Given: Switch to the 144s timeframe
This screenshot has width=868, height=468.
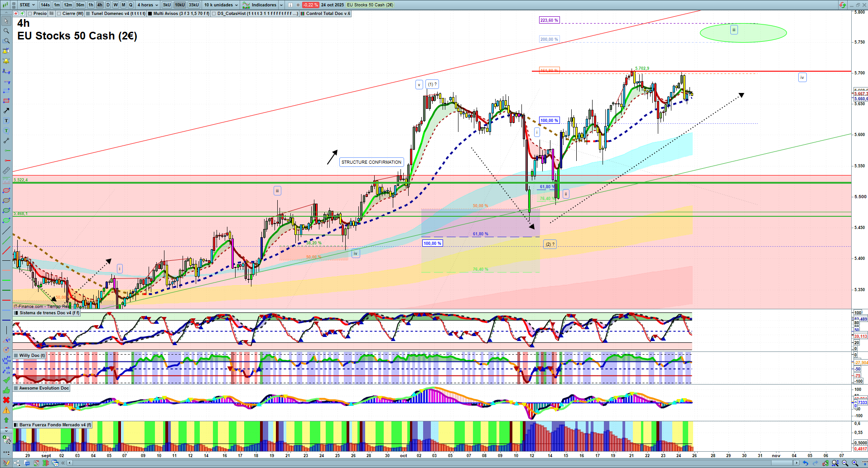Looking at the screenshot, I should tap(45, 5).
